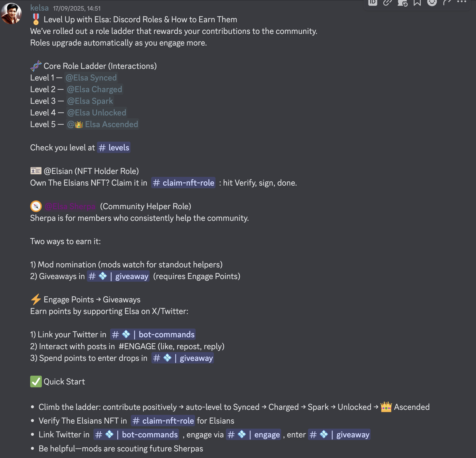The width and height of the screenshot is (476, 458).
Task: Click the @Elsa Sherpa role mention
Action: 70,206
